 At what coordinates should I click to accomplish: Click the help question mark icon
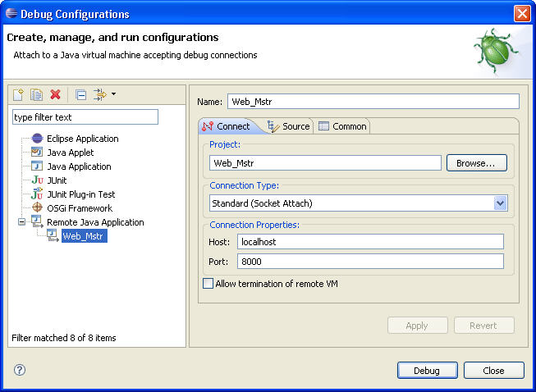click(20, 370)
